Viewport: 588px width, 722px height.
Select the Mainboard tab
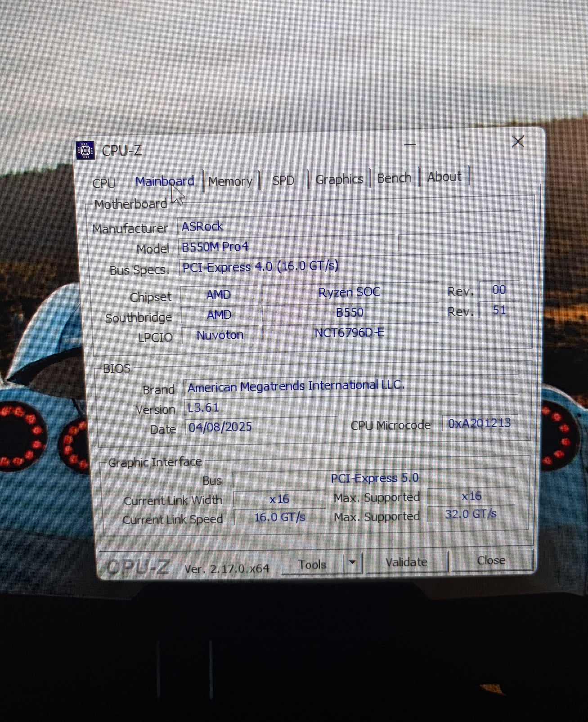coord(165,181)
